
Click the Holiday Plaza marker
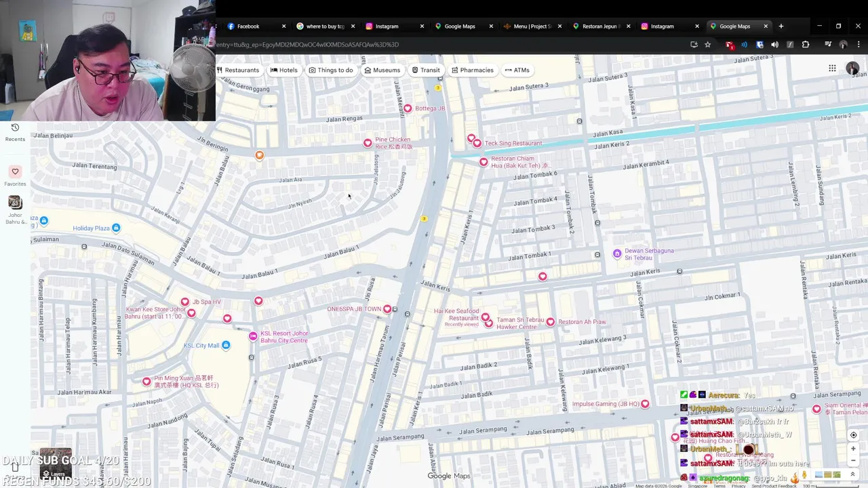[116, 228]
